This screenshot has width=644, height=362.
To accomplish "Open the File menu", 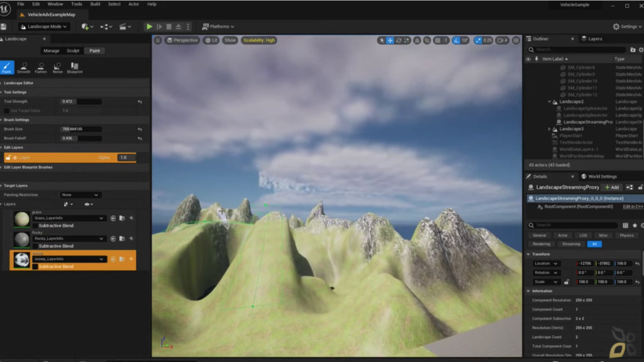I will 21,4.
